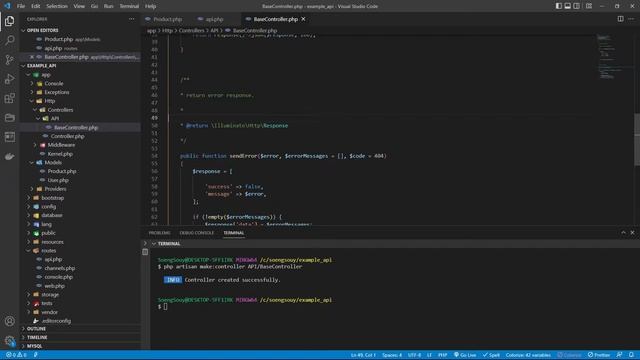Switch to the Product.php editor tab

pyautogui.click(x=167, y=19)
